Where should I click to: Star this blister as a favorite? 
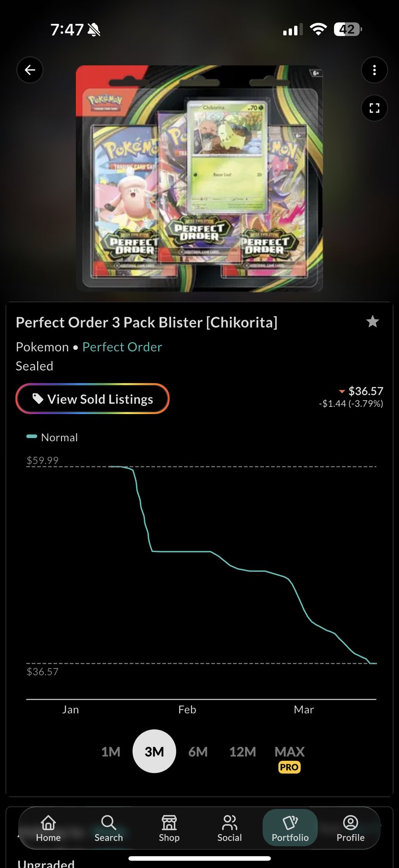pyautogui.click(x=373, y=321)
